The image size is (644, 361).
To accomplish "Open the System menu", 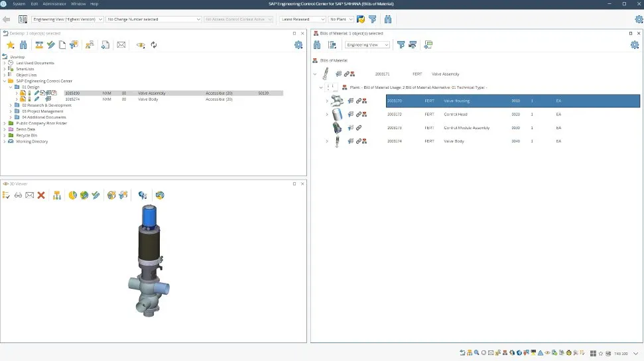I will click(x=19, y=4).
